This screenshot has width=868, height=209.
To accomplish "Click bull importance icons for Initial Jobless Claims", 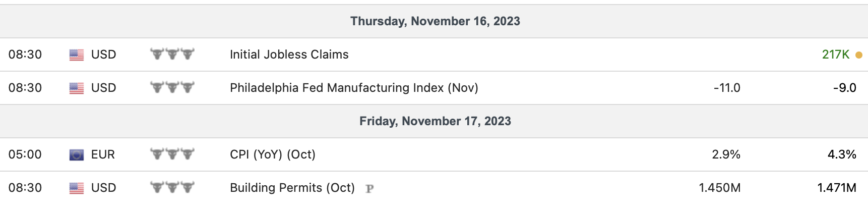I will (x=172, y=54).
